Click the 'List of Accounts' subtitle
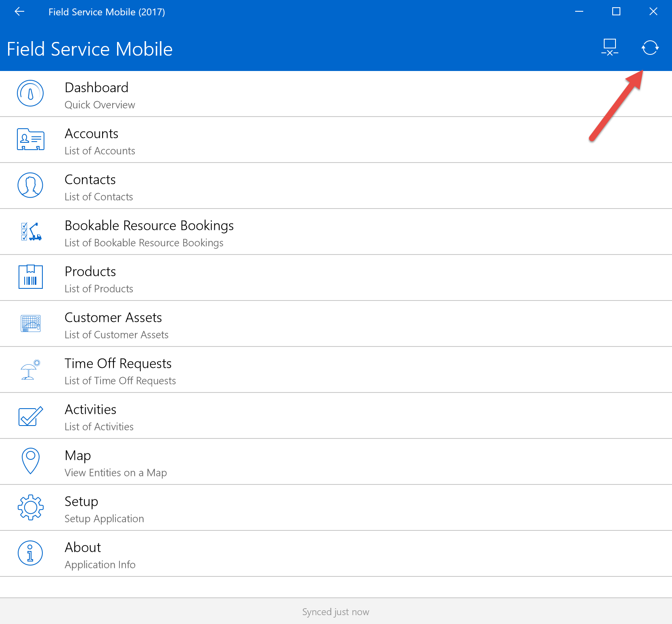672x624 pixels. point(100,151)
